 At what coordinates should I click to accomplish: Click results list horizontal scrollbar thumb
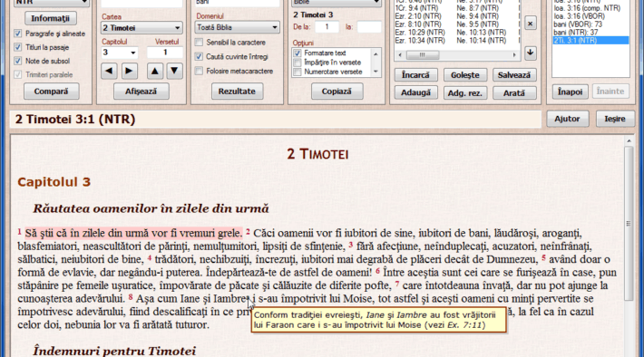tap(423, 54)
